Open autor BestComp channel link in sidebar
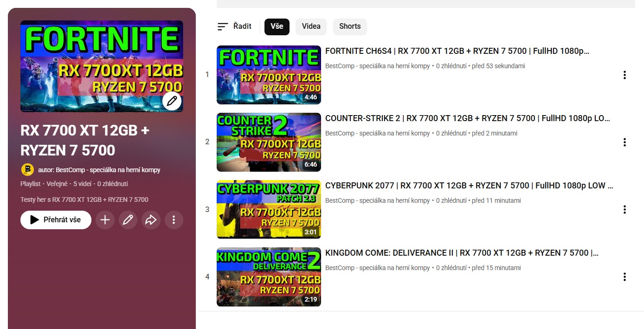The height and width of the screenshot is (329, 644). pyautogui.click(x=99, y=170)
